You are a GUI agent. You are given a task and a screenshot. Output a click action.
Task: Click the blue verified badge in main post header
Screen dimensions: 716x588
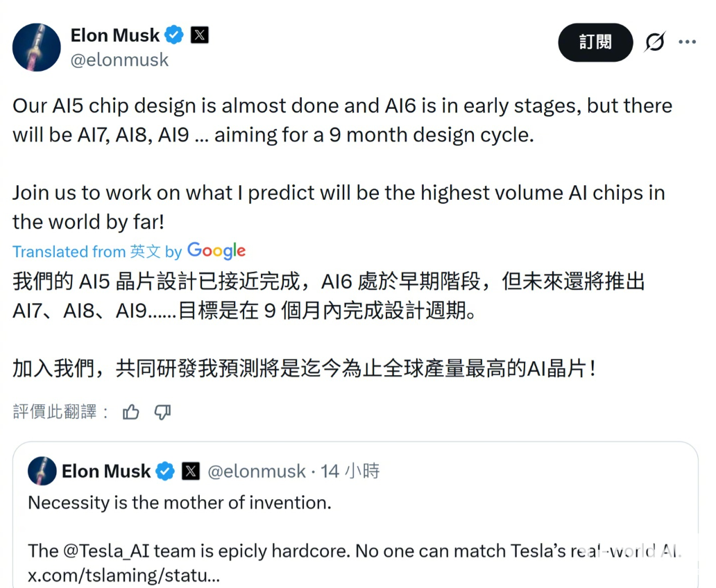click(174, 35)
